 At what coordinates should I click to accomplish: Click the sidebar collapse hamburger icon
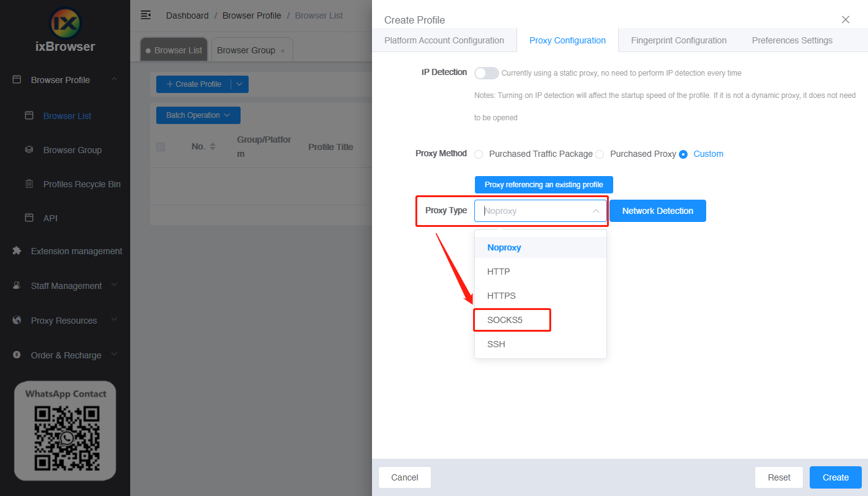146,15
